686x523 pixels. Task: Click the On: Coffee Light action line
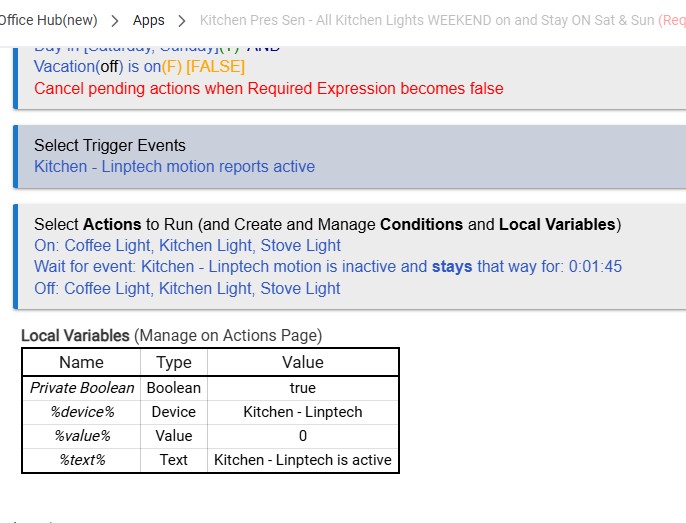[x=187, y=245]
